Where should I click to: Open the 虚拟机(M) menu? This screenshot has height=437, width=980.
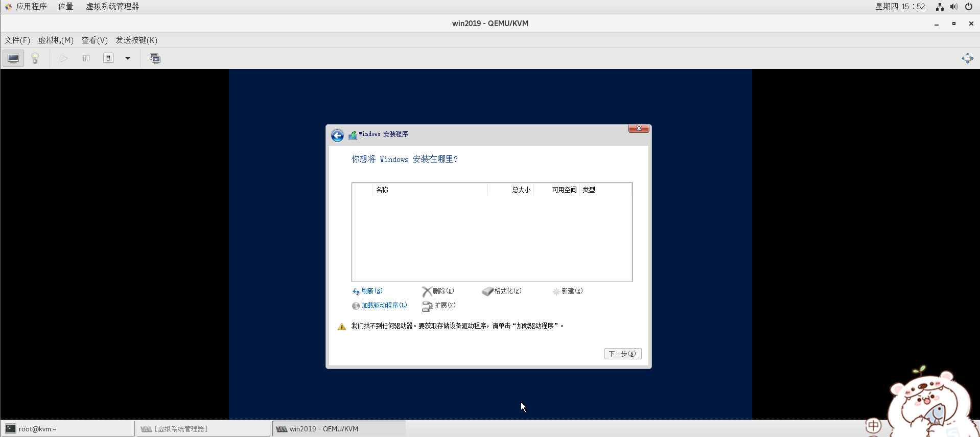point(56,40)
